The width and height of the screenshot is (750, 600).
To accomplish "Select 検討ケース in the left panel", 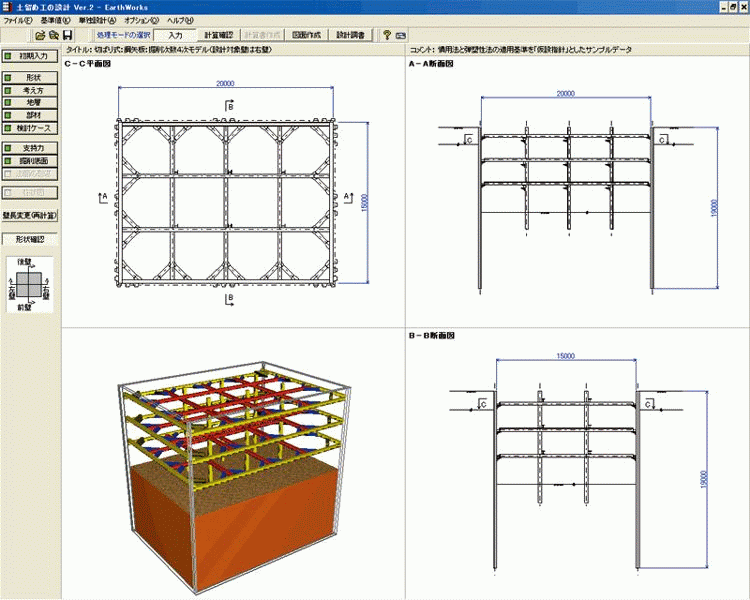I will [x=29, y=128].
